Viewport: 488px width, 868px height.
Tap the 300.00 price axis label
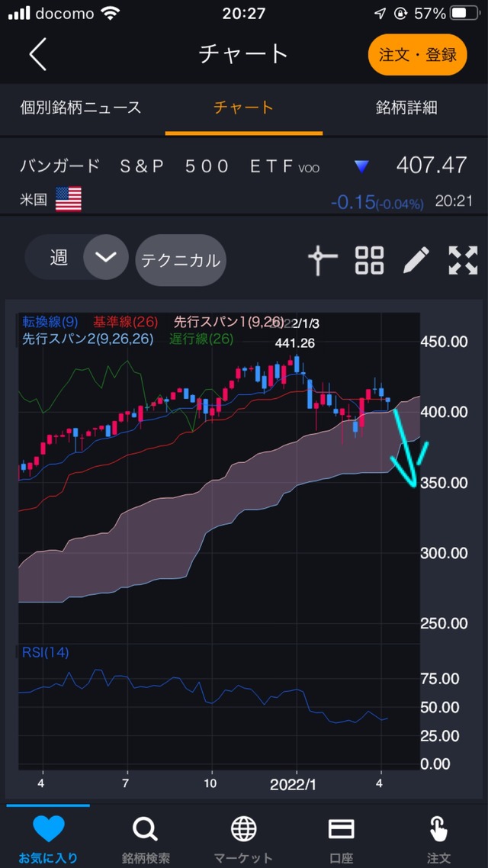tap(445, 553)
